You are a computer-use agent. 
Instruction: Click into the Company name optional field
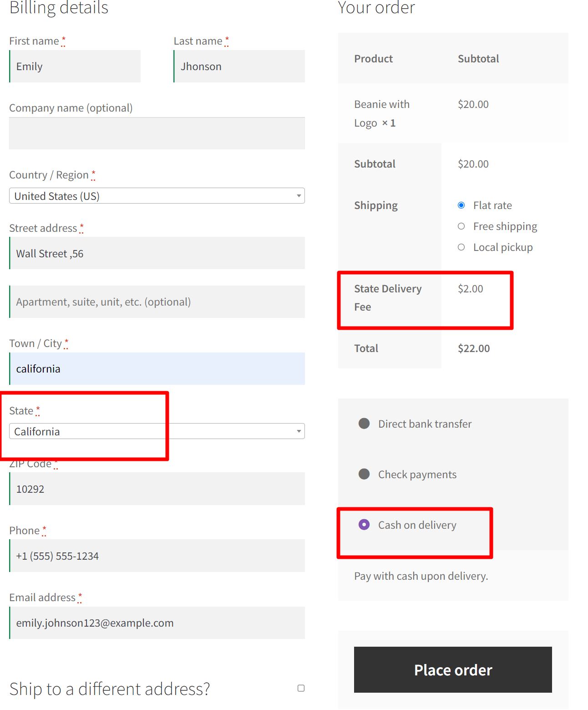coord(157,133)
